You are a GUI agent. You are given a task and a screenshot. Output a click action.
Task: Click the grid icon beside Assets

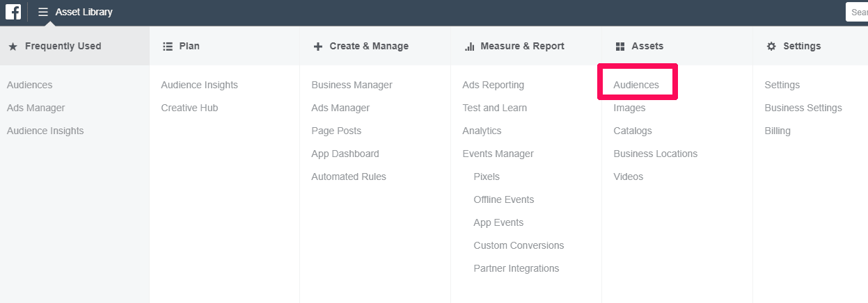pyautogui.click(x=620, y=47)
